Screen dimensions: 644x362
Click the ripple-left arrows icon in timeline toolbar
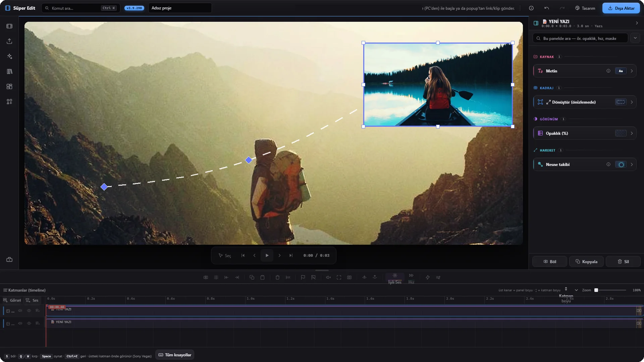(x=288, y=278)
